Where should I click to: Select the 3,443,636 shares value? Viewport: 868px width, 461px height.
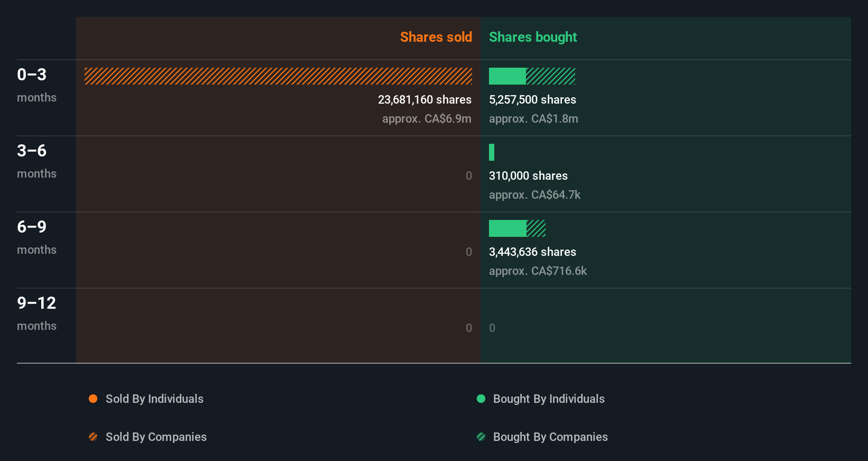click(x=532, y=252)
